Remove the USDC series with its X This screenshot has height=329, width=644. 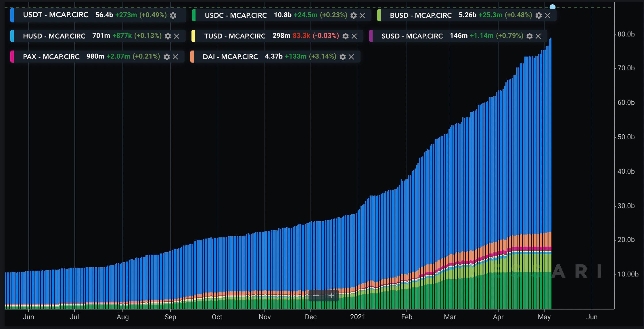pyautogui.click(x=363, y=15)
